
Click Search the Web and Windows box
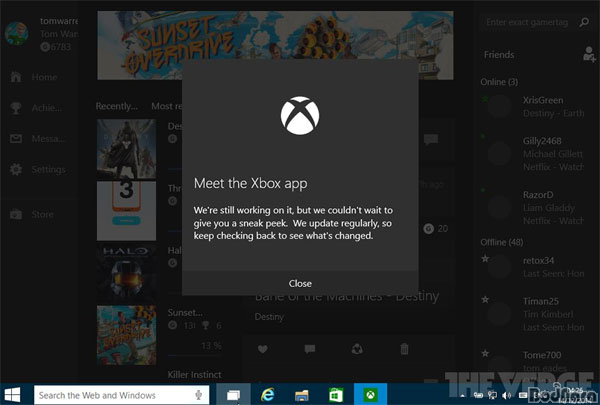click(x=122, y=395)
